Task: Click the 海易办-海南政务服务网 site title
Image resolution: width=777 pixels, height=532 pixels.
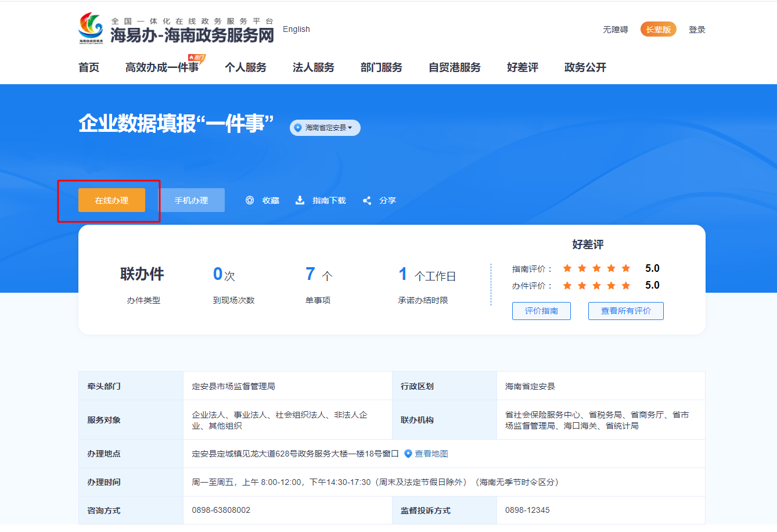Action: [192, 35]
